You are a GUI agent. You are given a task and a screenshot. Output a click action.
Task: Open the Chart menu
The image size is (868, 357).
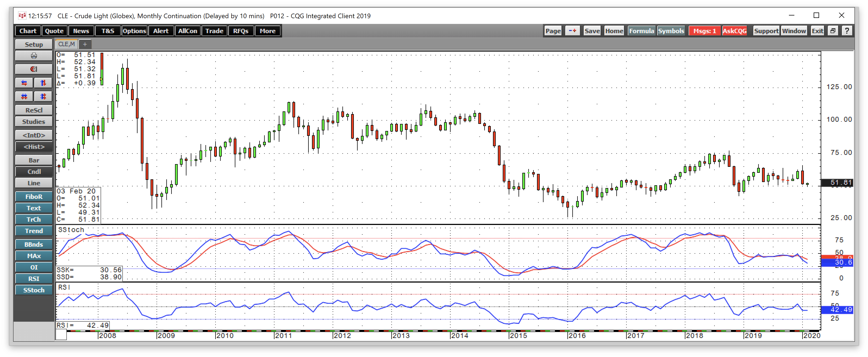(28, 31)
